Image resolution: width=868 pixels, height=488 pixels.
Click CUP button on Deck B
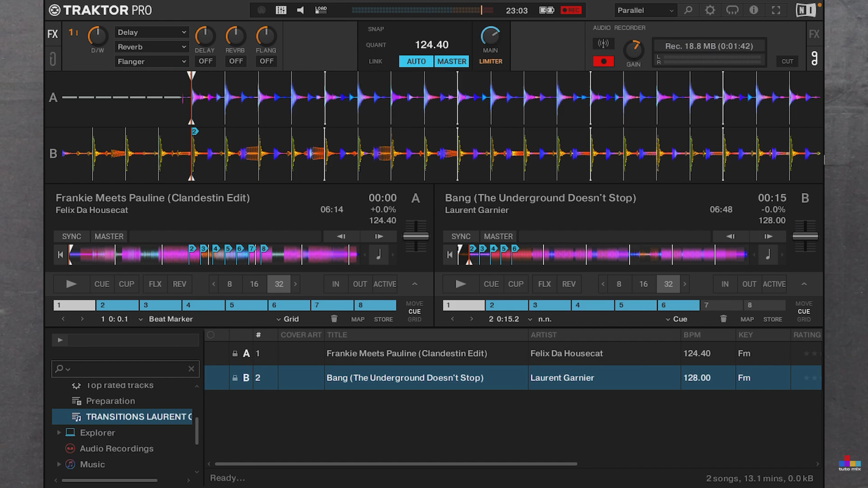(516, 284)
